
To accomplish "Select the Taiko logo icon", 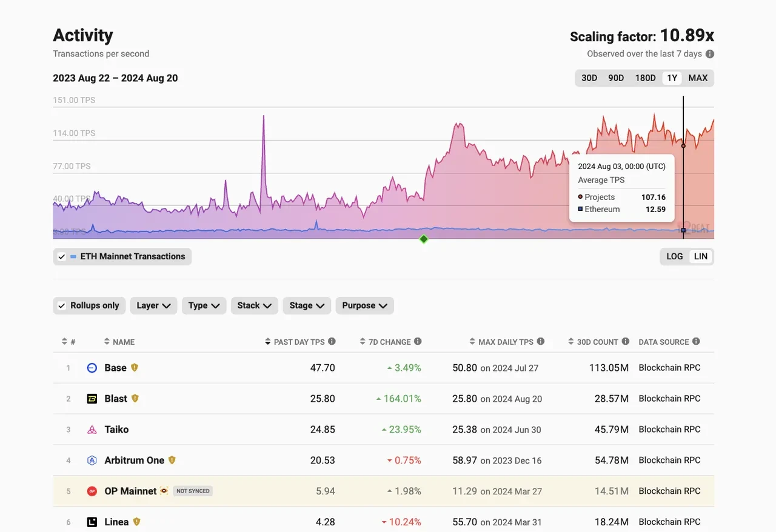I will coord(92,430).
